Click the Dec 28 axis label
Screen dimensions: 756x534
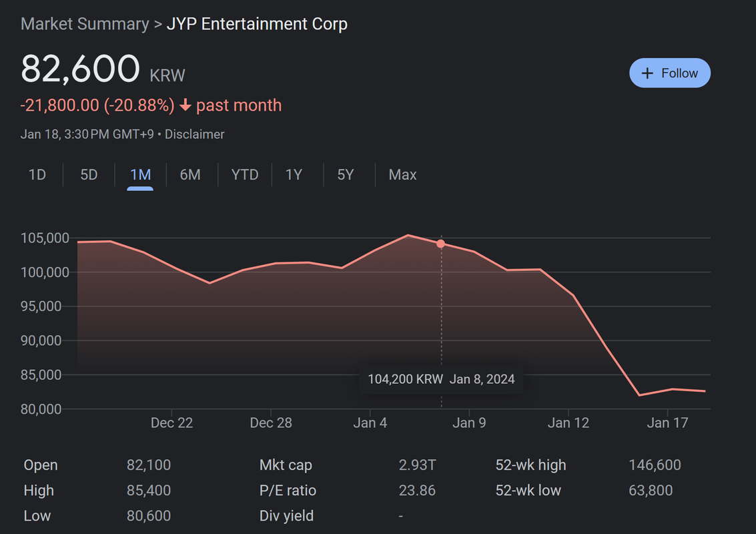271,423
